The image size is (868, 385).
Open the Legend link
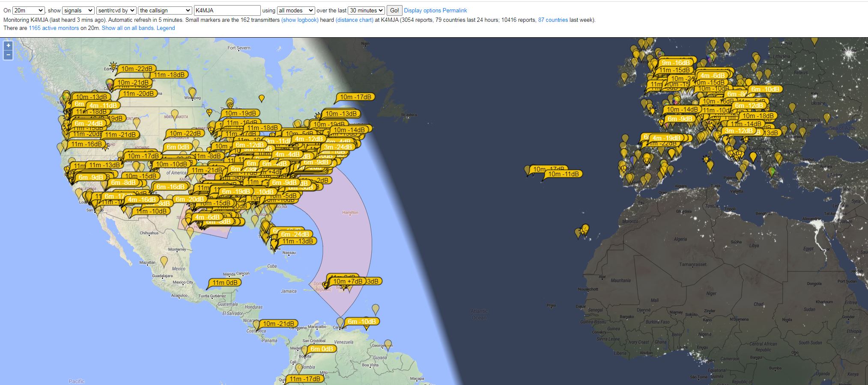pos(166,28)
